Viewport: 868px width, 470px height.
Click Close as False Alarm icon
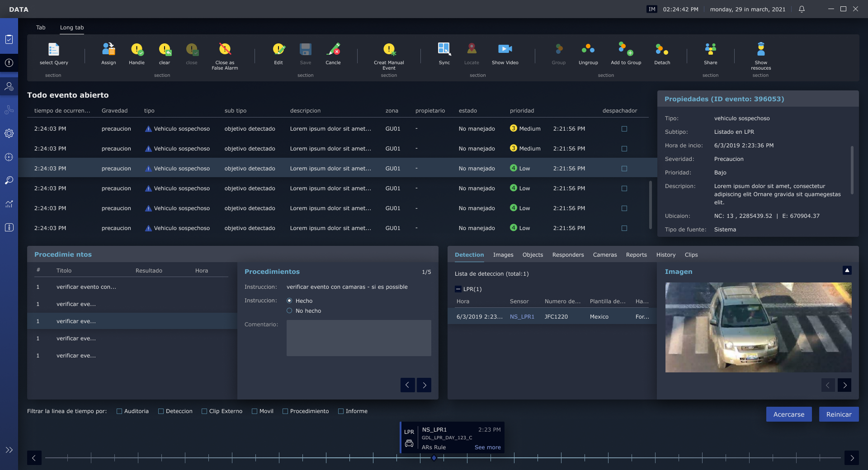tap(225, 49)
